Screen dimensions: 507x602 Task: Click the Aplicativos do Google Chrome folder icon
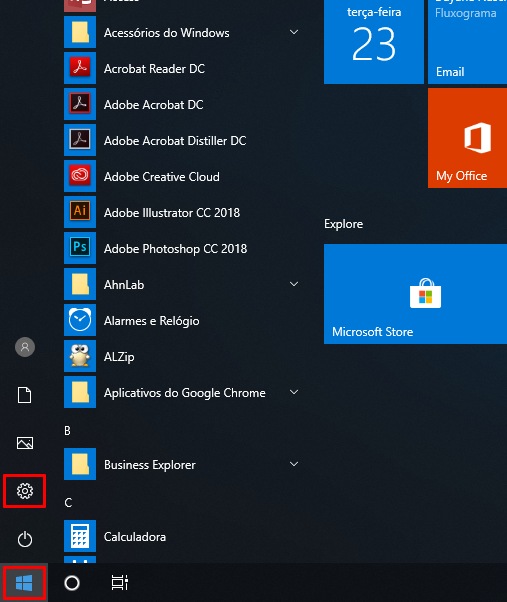[x=80, y=392]
